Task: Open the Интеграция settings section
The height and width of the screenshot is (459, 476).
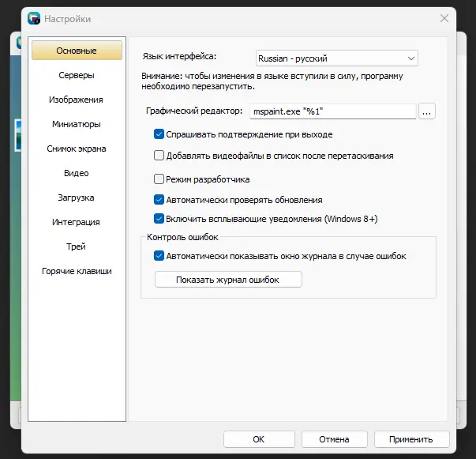Action: click(x=76, y=222)
